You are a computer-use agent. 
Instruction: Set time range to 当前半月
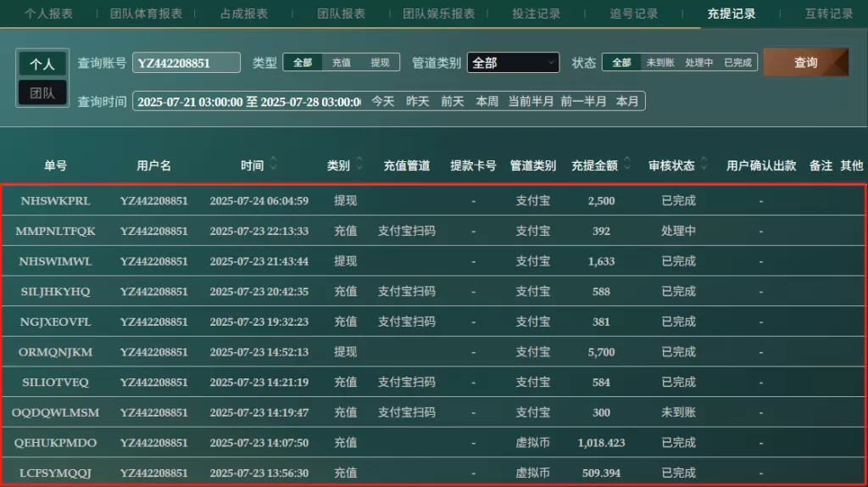(531, 102)
